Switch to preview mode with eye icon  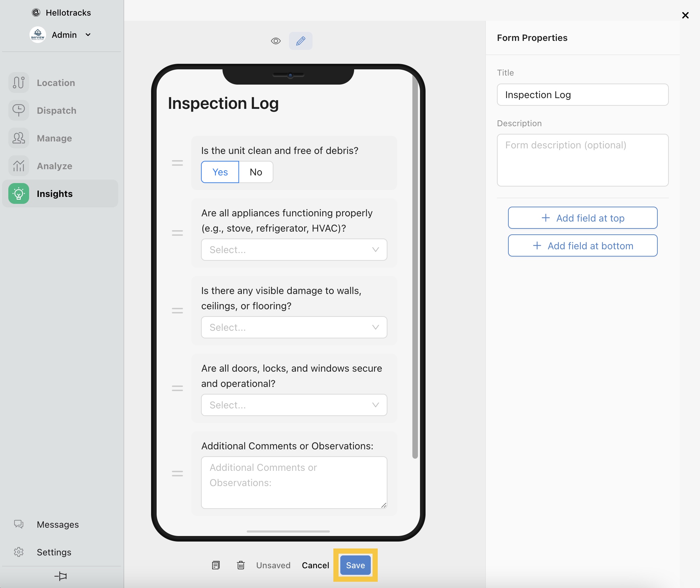click(275, 41)
